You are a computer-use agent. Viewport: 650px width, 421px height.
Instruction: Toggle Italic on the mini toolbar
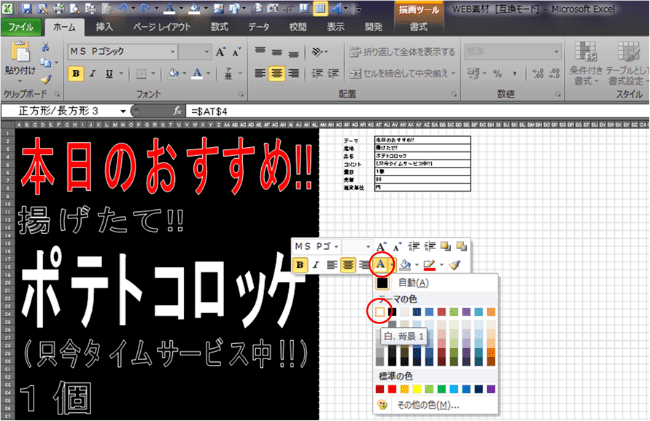(316, 264)
